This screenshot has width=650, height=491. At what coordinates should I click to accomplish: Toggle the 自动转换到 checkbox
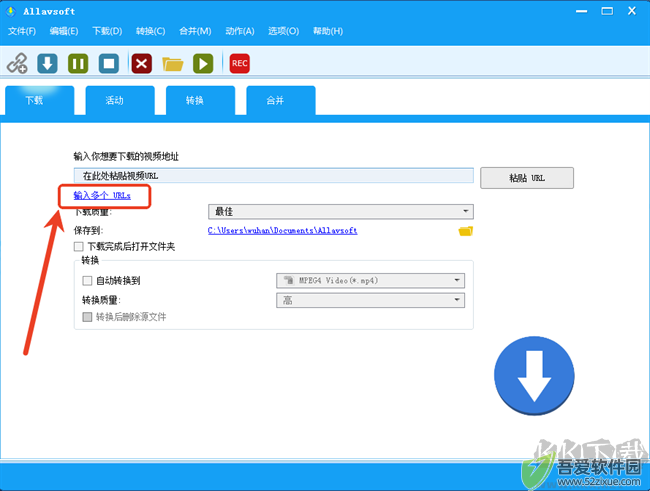[x=87, y=281]
